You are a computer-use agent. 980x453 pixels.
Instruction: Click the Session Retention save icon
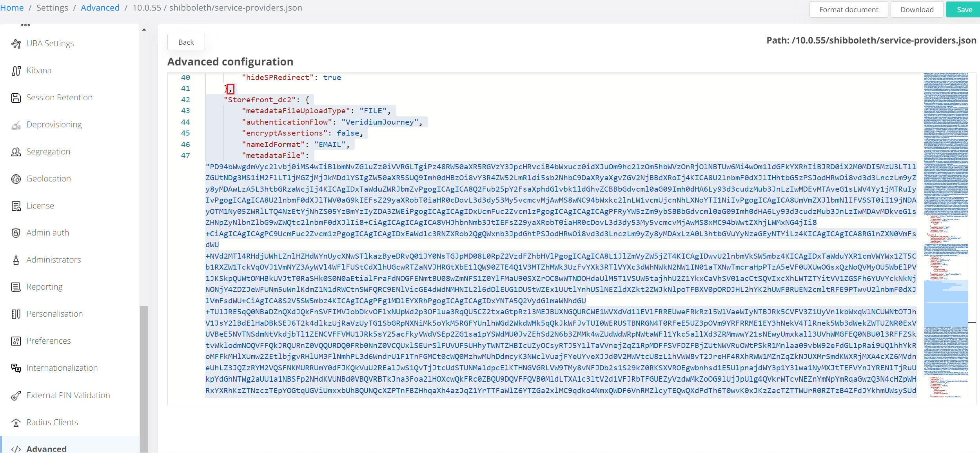pos(16,98)
